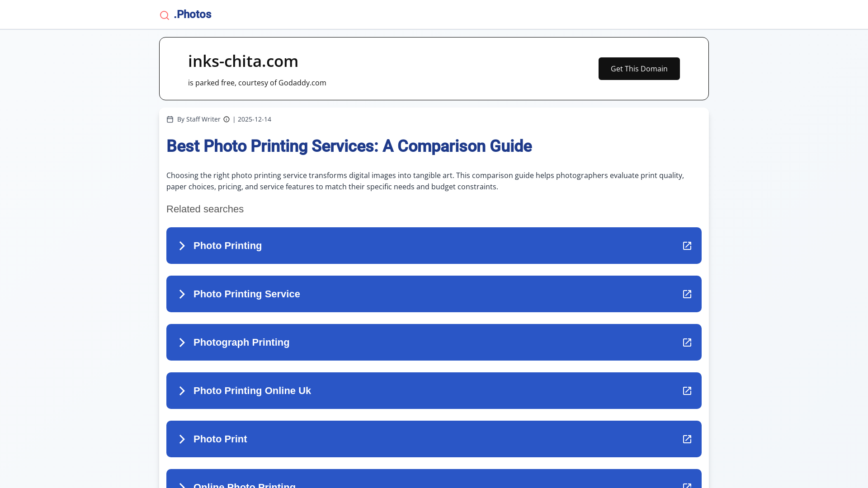
Task: Open the Photograph Printing related search
Action: 241,343
